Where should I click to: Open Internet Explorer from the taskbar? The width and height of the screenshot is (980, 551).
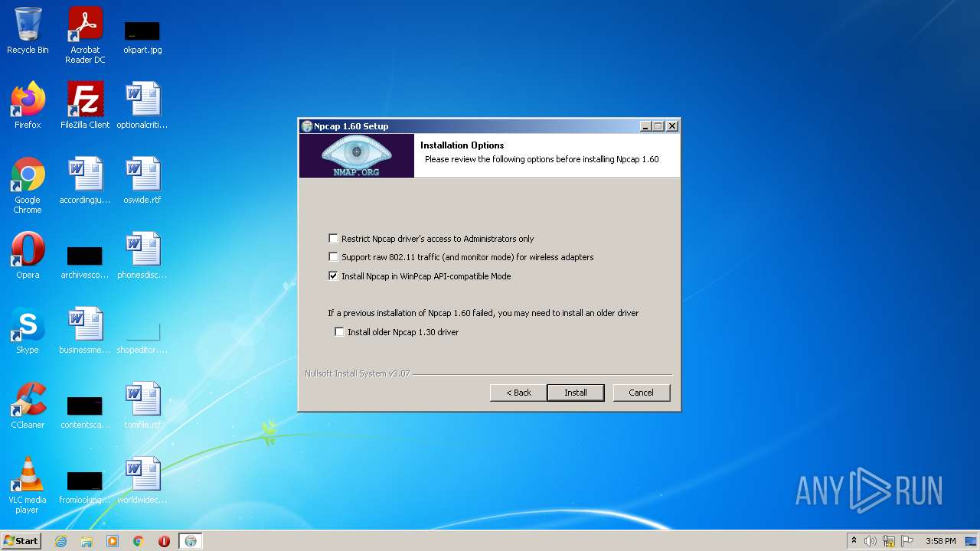[x=60, y=541]
